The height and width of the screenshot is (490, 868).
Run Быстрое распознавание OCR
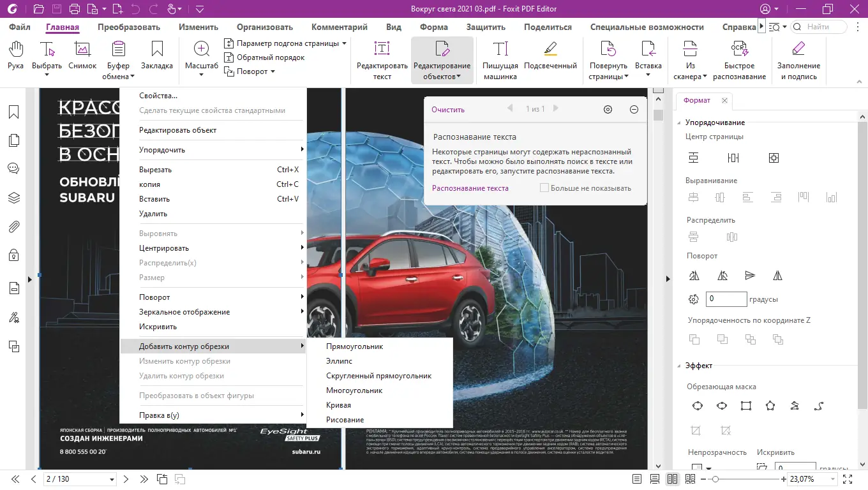[739, 61]
